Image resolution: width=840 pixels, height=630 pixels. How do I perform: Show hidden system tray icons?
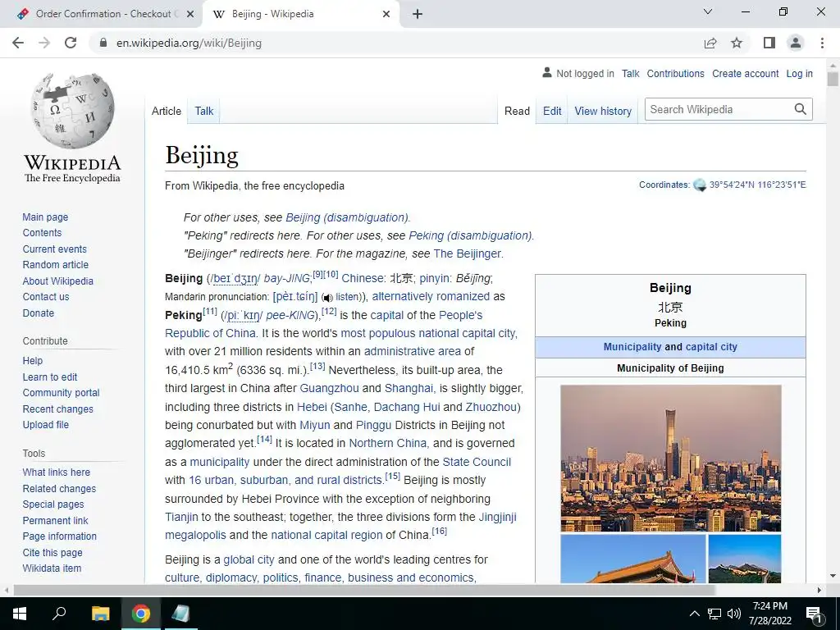(694, 614)
